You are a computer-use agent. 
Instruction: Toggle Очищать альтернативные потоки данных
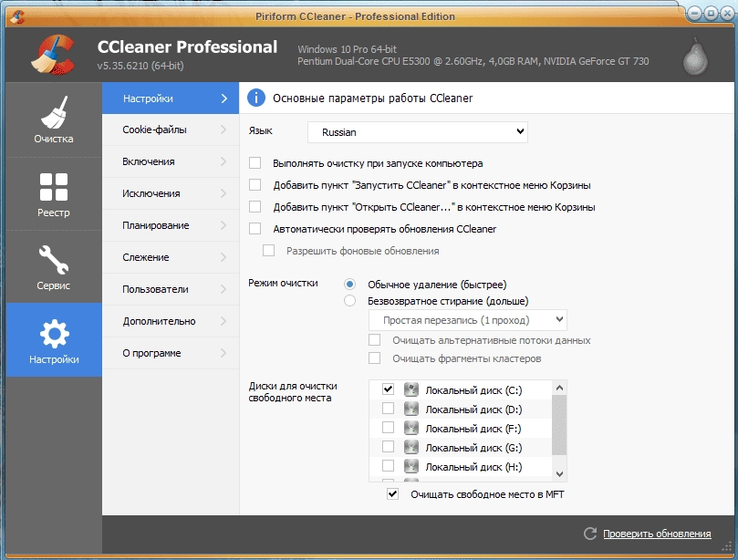[375, 340]
